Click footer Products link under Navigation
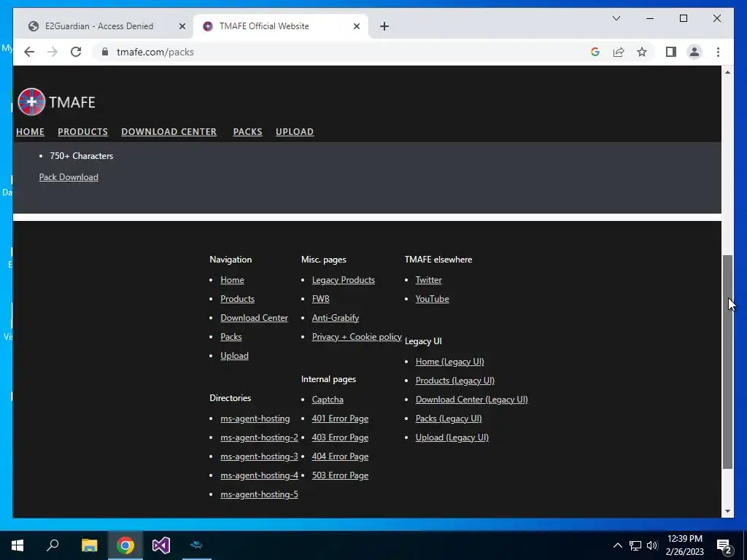This screenshot has height=560, width=747. coord(237,299)
